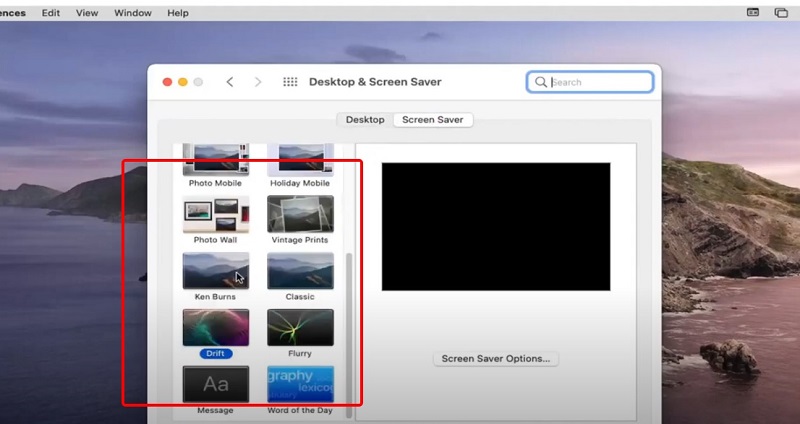800x424 pixels.
Task: Select the Drift screen saver
Action: (215, 328)
